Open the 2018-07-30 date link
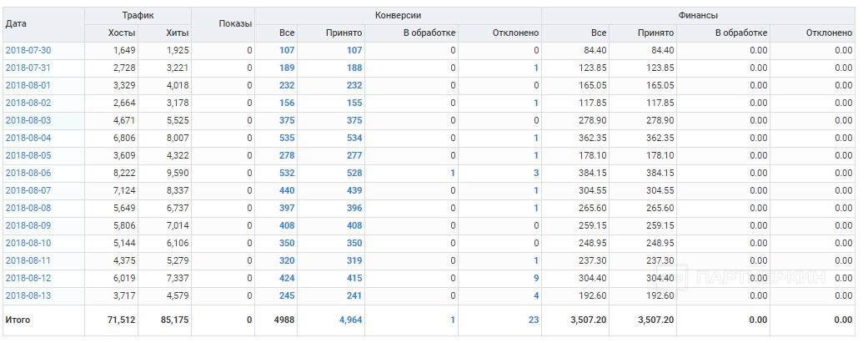Viewport: 868px width, 343px height. tap(28, 50)
